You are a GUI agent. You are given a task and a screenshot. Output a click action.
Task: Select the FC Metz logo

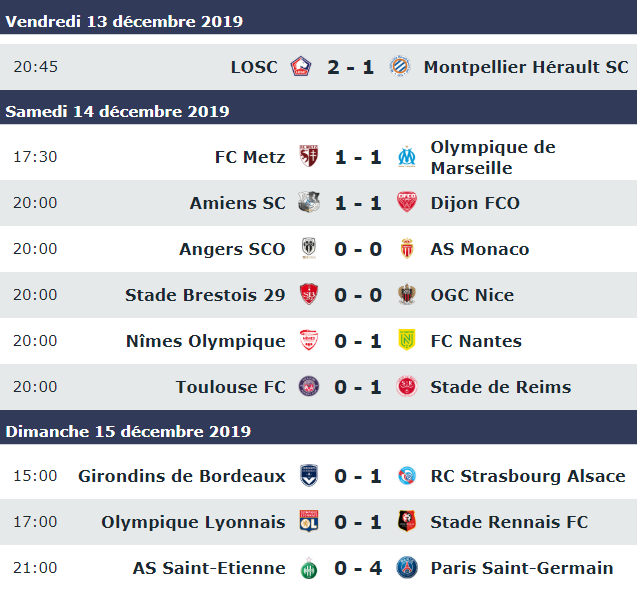[x=309, y=156]
